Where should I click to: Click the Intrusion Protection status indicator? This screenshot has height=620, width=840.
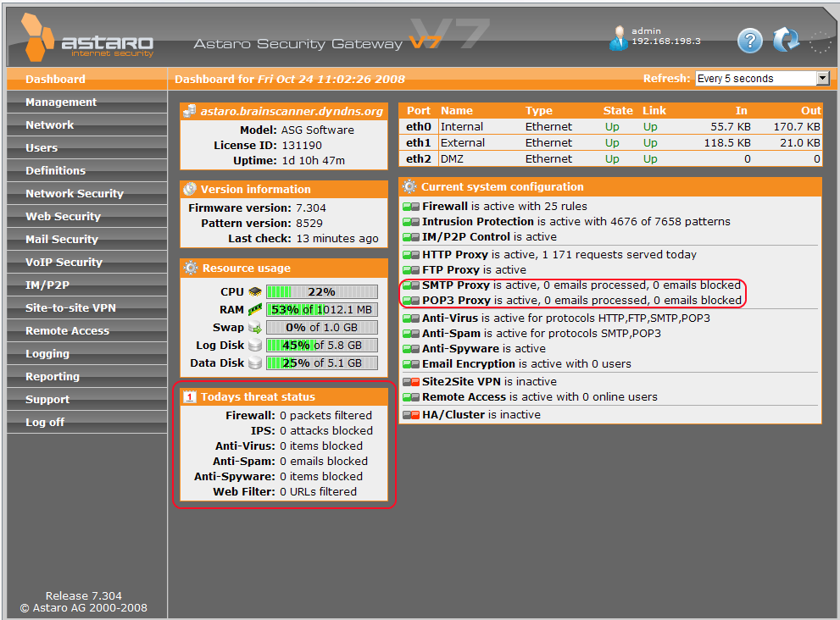(x=411, y=222)
